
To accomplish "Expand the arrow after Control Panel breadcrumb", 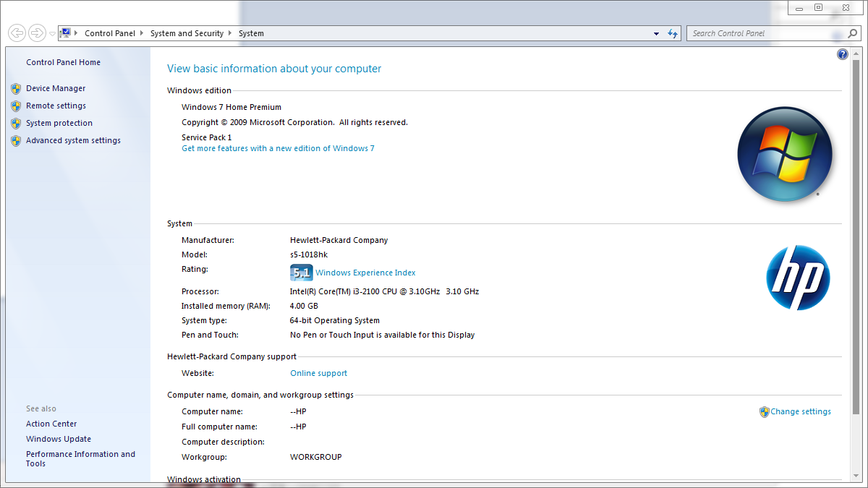I will [142, 33].
